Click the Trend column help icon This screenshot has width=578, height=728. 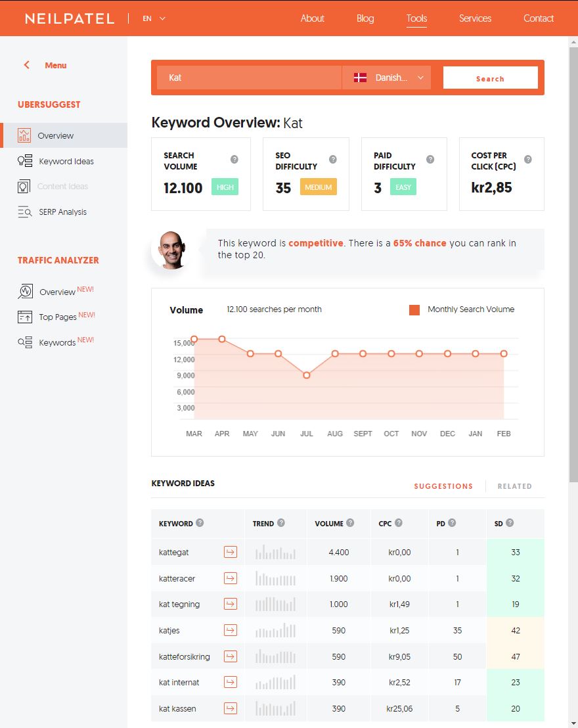click(281, 523)
